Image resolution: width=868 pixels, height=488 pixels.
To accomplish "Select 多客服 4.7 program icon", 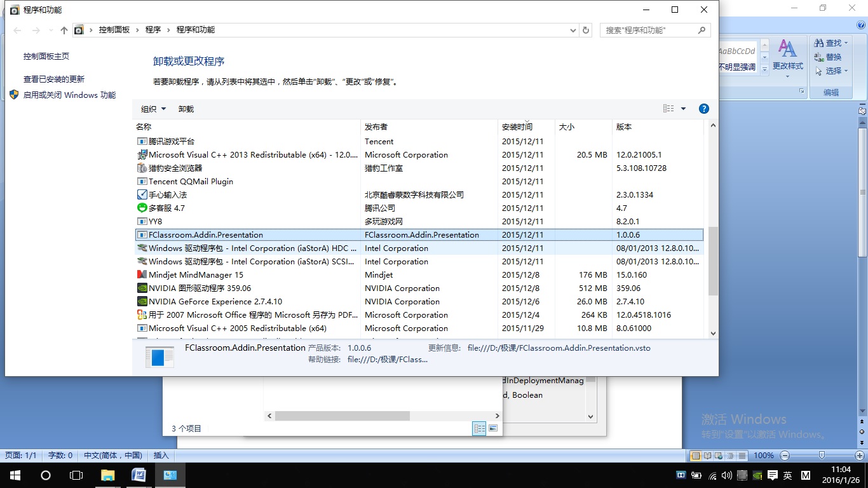I will pyautogui.click(x=142, y=208).
